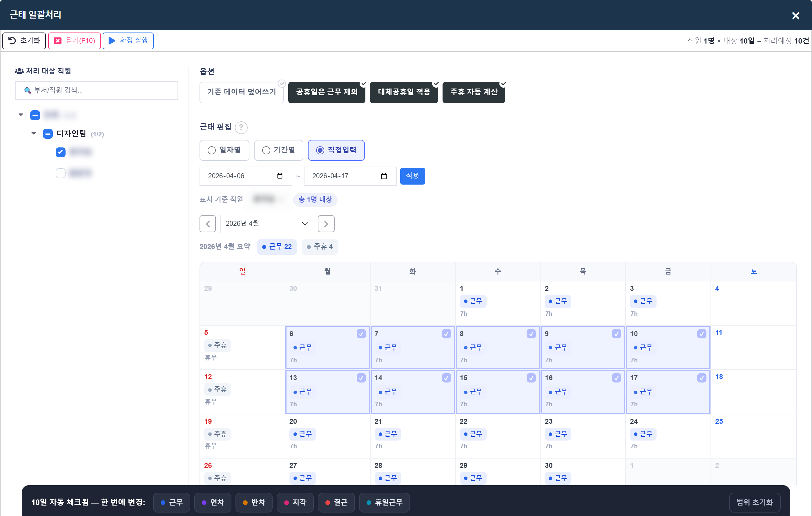The height and width of the screenshot is (516, 812).
Task: Click the 근무 tag on April 2
Action: (x=558, y=301)
